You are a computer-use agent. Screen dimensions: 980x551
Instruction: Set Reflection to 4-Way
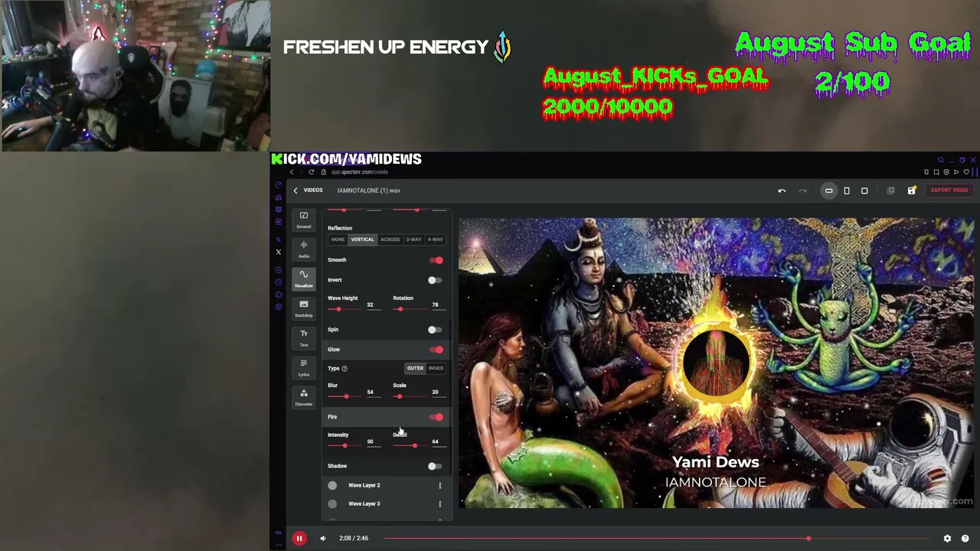click(435, 240)
